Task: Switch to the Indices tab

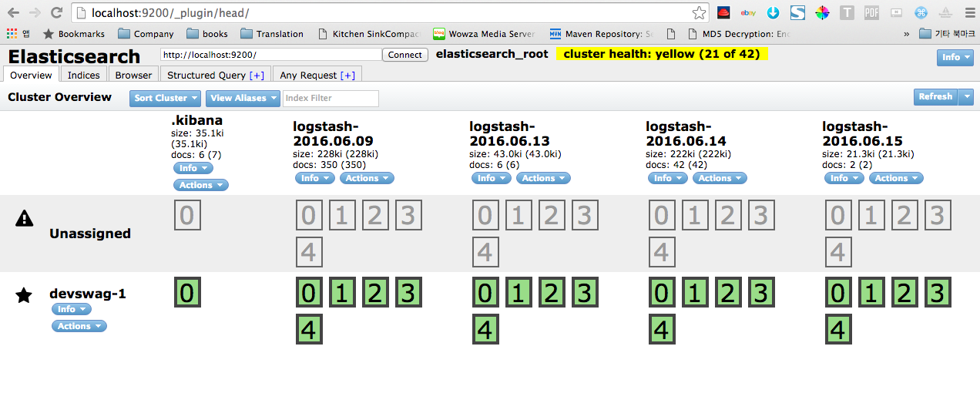Action: tap(83, 75)
